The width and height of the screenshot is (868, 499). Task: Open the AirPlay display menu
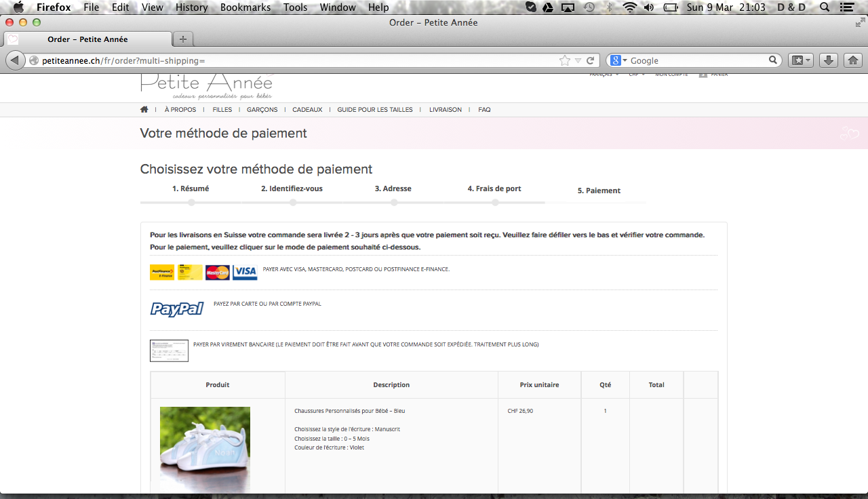tap(568, 7)
